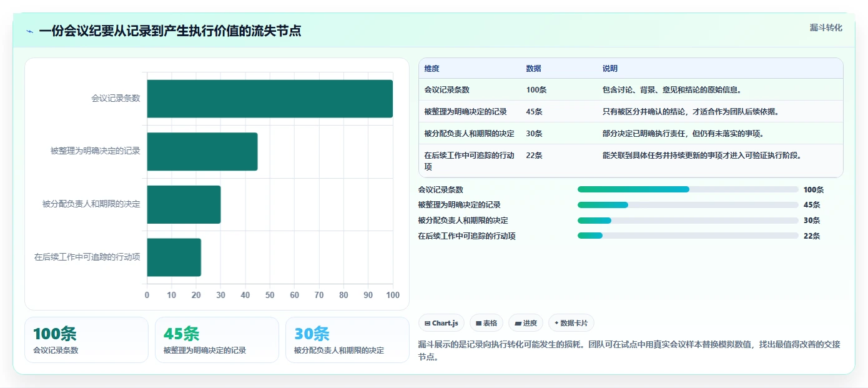Click the Chart.js tag chip
868x388 pixels.
441,323
